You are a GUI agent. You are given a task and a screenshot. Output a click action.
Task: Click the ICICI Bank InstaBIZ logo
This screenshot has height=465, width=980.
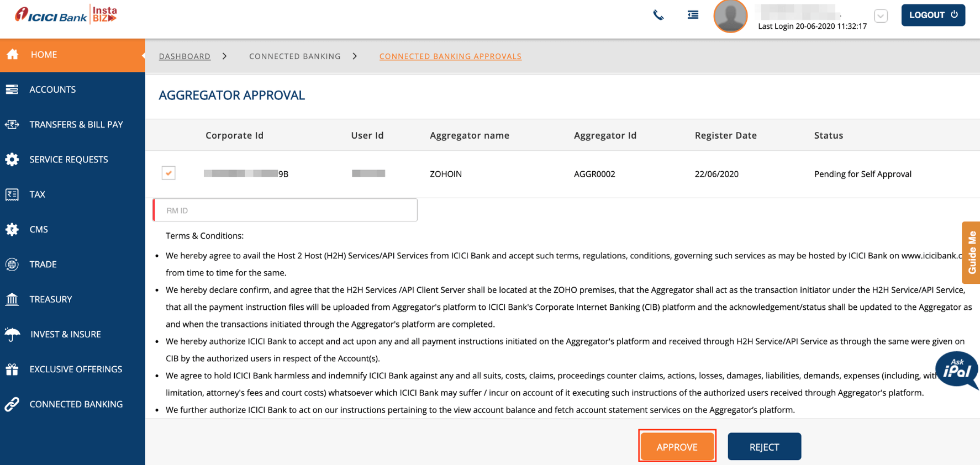click(x=66, y=15)
